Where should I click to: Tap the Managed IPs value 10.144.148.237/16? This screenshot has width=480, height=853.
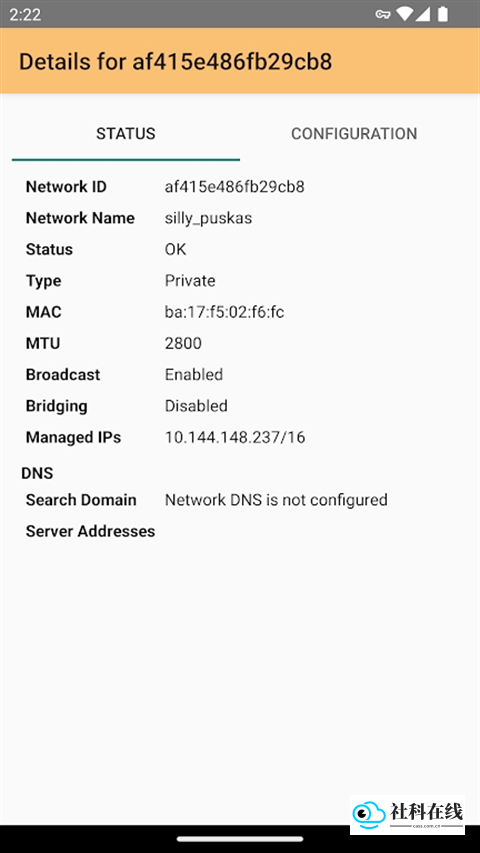point(235,437)
